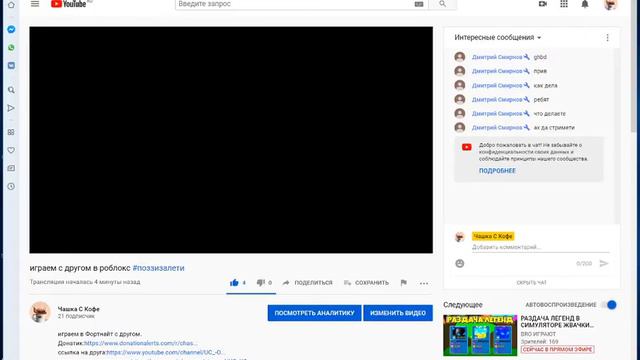Click ИЗМЕНИТЬ ВИДЕО button
640x360 pixels.
tap(398, 313)
